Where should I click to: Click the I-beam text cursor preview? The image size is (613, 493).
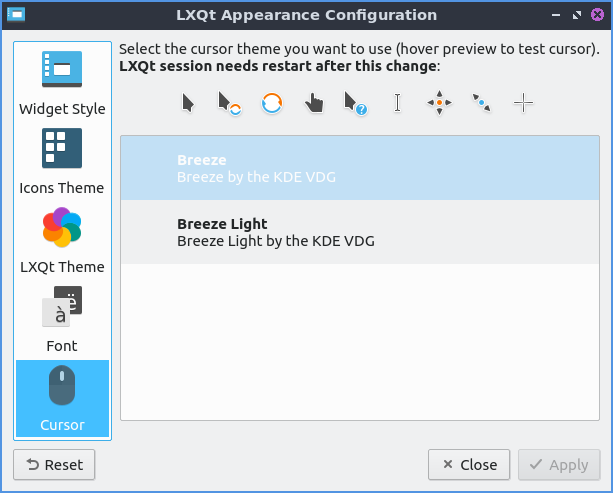pyautogui.click(x=397, y=103)
